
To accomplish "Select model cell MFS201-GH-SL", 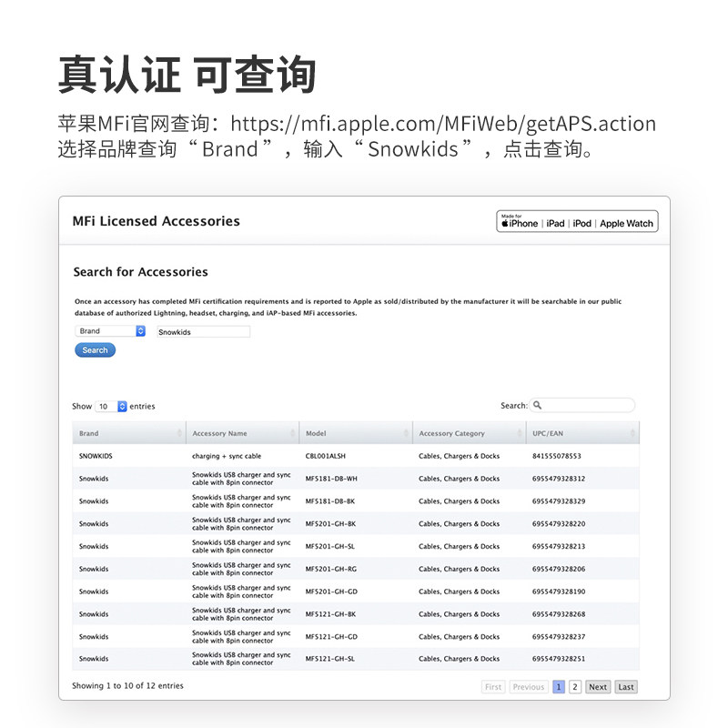I will [330, 547].
